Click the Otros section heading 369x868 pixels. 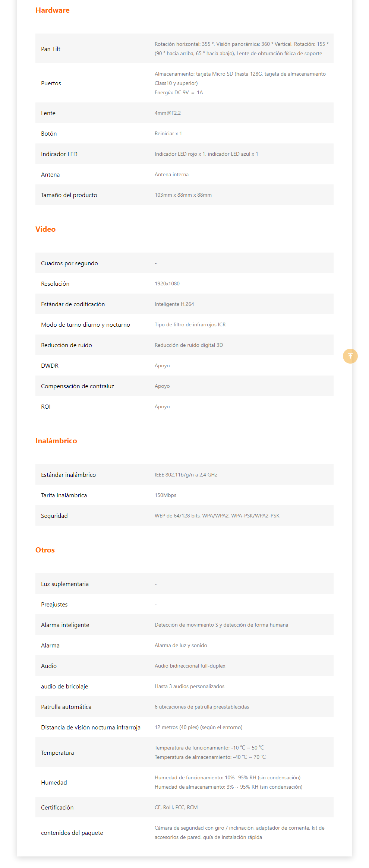[45, 550]
